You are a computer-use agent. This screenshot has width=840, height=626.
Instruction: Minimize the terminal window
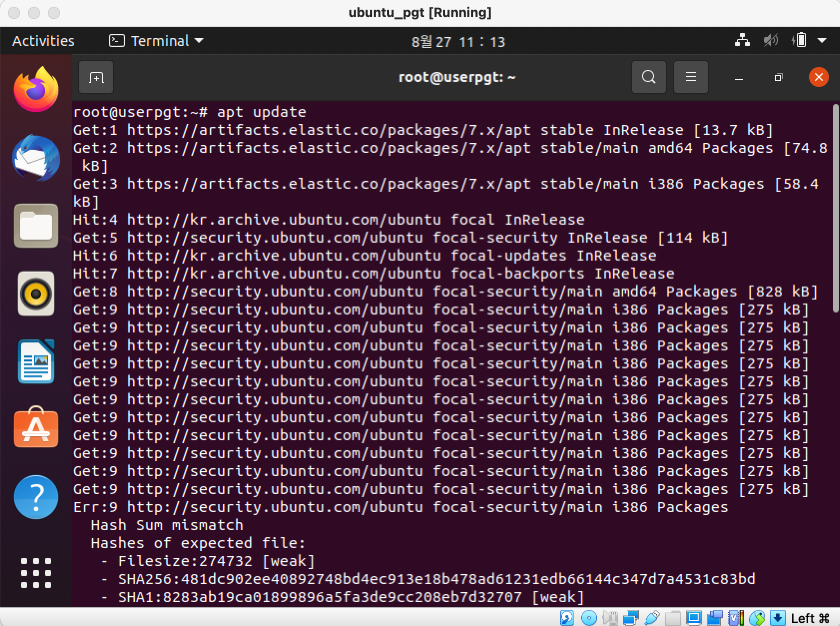coord(739,77)
